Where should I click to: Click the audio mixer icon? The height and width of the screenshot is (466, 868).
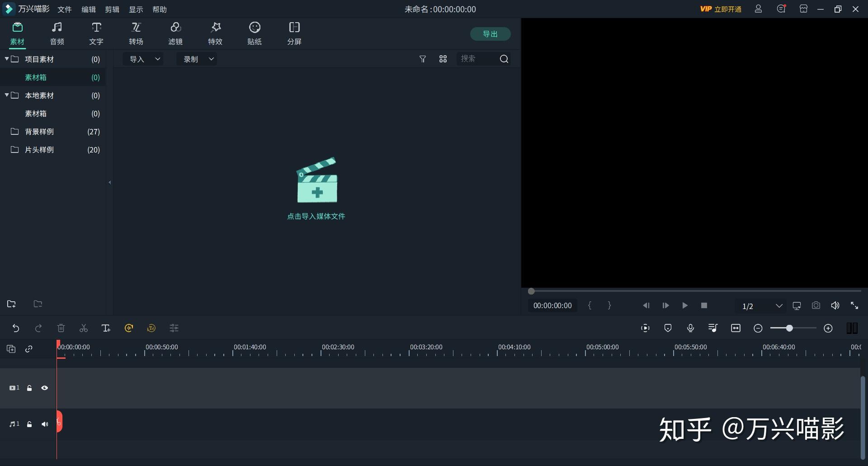(x=713, y=328)
